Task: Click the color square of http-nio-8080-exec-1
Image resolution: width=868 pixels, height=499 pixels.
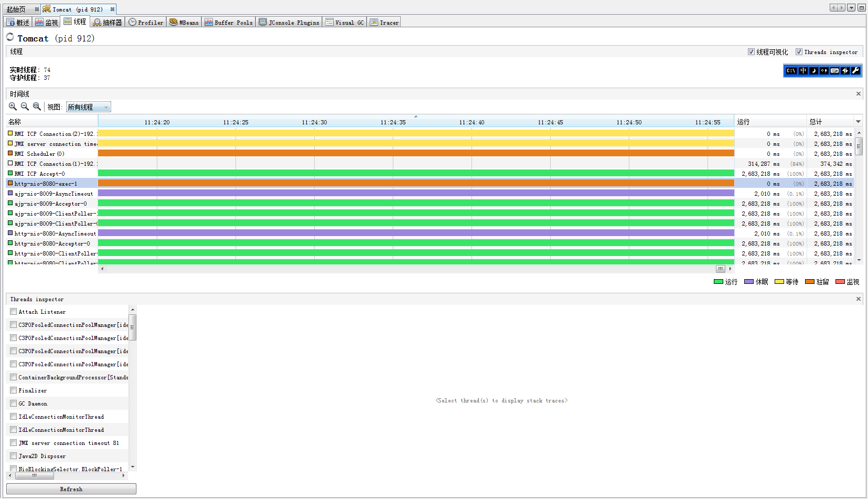Action: (10, 183)
